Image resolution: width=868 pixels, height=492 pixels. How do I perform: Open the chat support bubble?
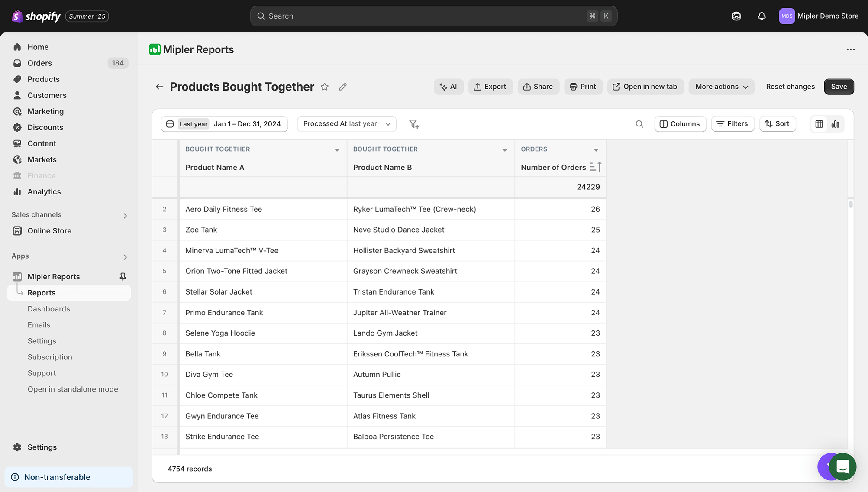[x=842, y=466]
